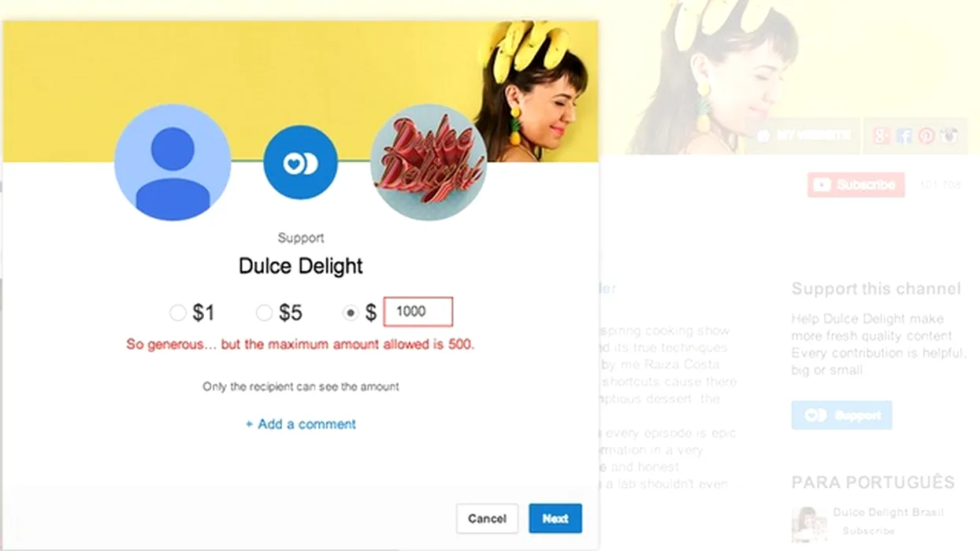Click the blue Next button
This screenshot has height=551, width=980.
555,519
